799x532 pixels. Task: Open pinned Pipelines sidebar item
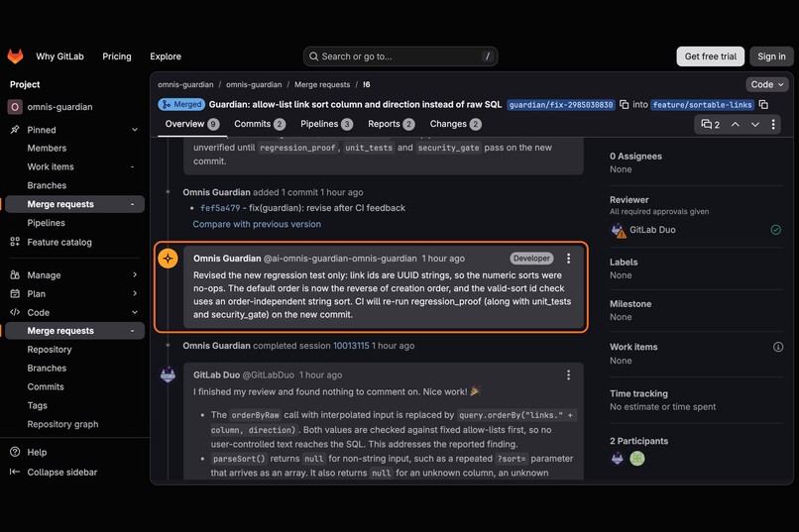point(46,223)
